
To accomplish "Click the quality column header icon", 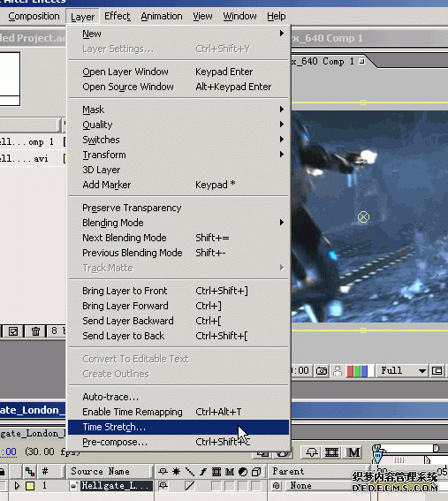I will 190,471.
